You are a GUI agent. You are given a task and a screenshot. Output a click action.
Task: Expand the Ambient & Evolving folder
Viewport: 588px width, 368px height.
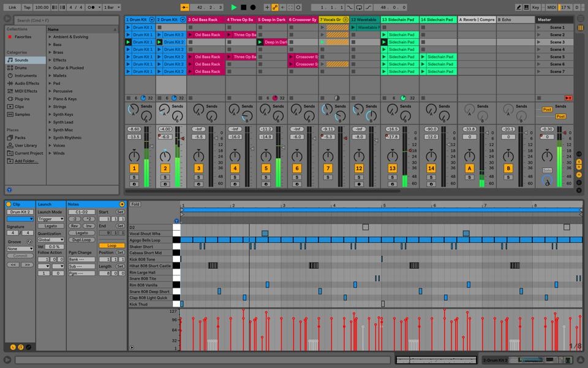point(50,37)
